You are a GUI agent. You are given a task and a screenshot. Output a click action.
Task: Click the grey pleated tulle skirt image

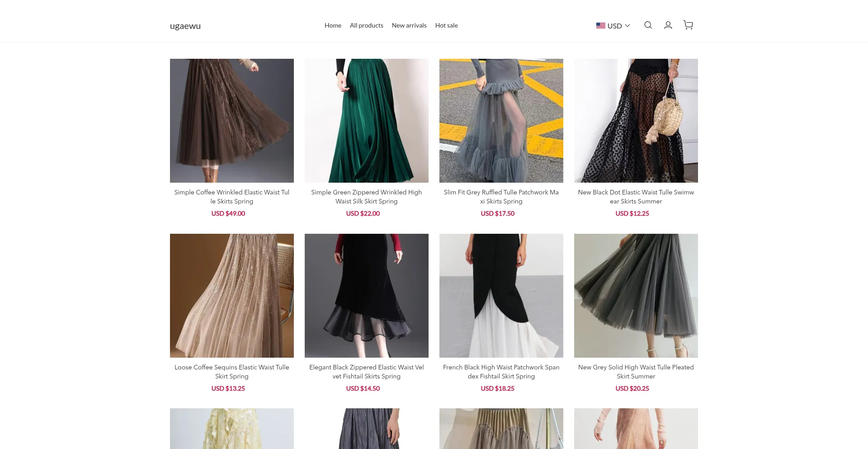click(x=636, y=296)
